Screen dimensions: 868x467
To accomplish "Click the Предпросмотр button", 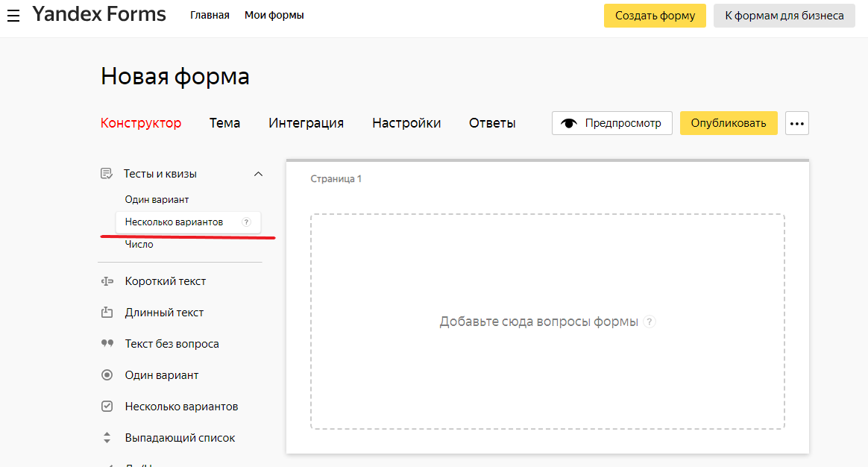I will (x=612, y=123).
